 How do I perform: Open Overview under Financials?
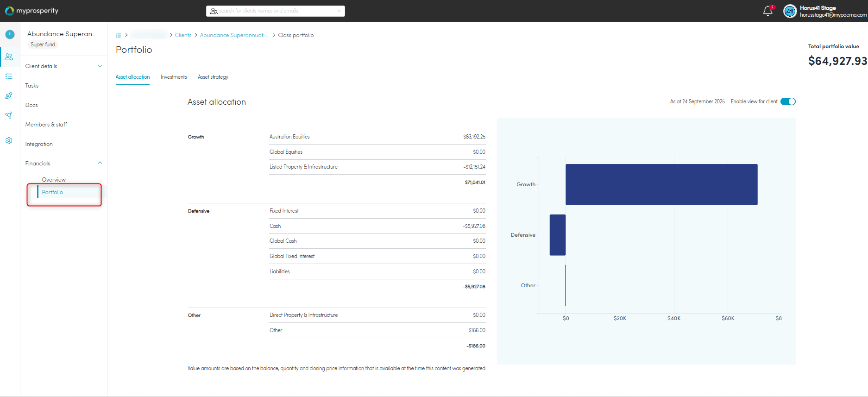point(54,180)
